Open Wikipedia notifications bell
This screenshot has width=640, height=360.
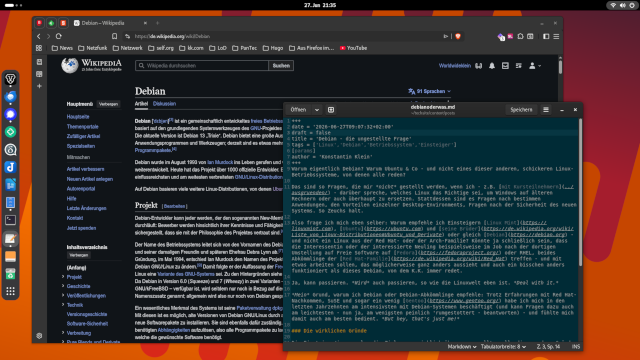point(492,66)
